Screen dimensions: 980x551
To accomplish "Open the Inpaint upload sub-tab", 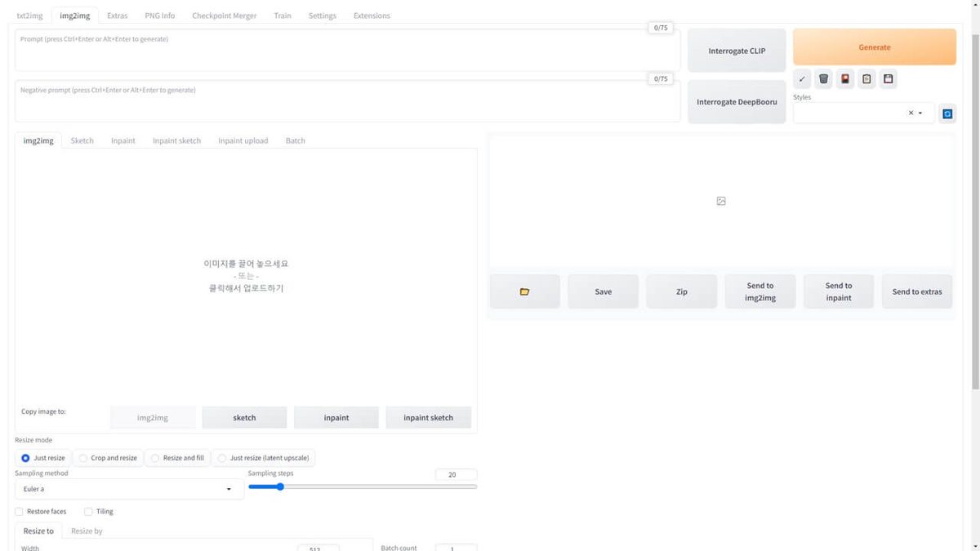I will (243, 140).
